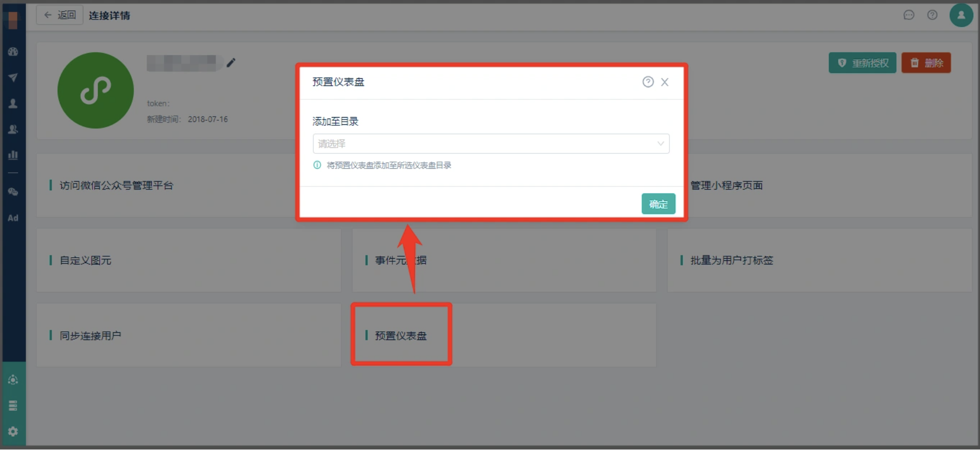This screenshot has width=980, height=450.
Task: Open the 自定义图元 card
Action: point(189,260)
